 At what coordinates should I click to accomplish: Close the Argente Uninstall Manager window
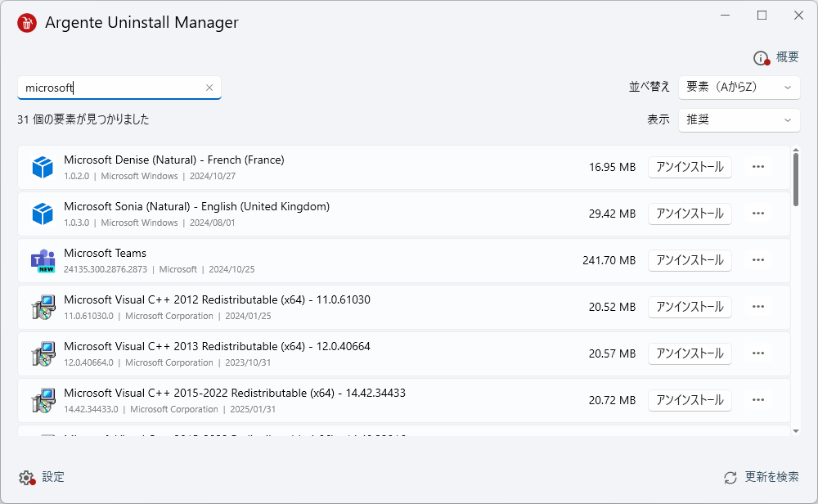tap(798, 16)
